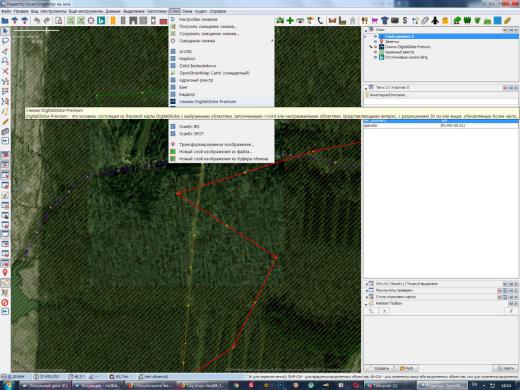Click the map scale slider handle
The width and height of the screenshot is (520, 390).
tap(47, 30)
